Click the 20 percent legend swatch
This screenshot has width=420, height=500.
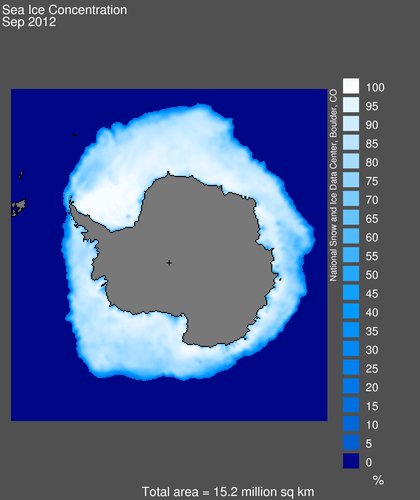(x=351, y=386)
